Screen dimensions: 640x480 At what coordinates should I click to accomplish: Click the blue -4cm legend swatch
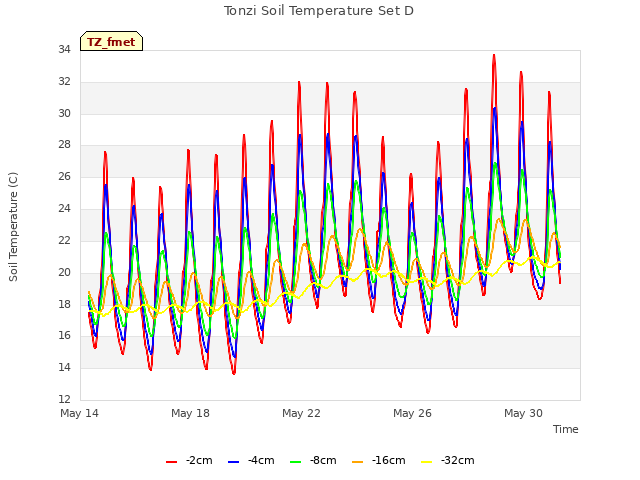click(233, 462)
